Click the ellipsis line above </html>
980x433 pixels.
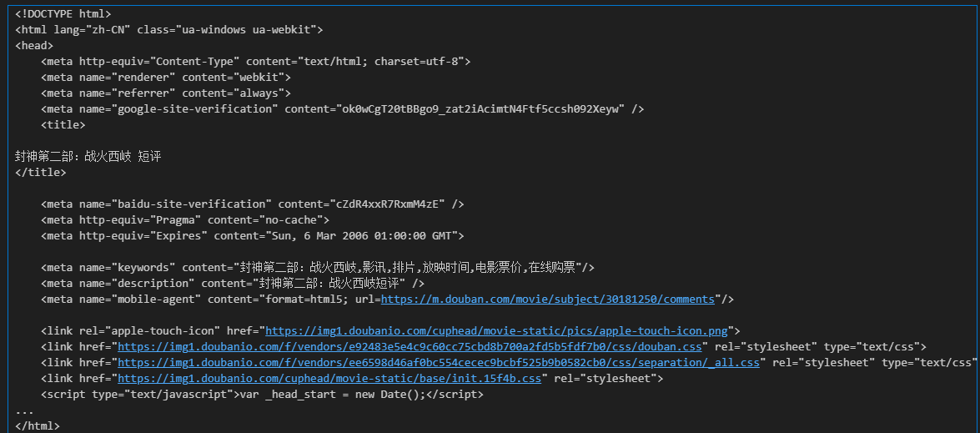pos(24,410)
